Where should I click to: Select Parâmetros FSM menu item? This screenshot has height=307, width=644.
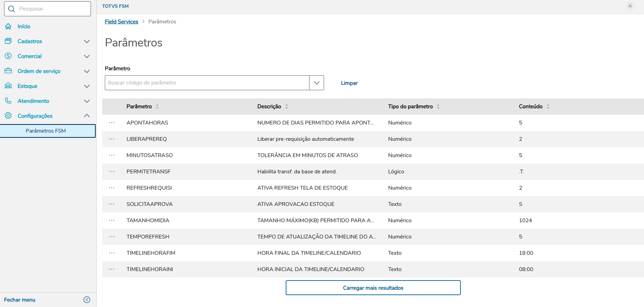pyautogui.click(x=46, y=131)
